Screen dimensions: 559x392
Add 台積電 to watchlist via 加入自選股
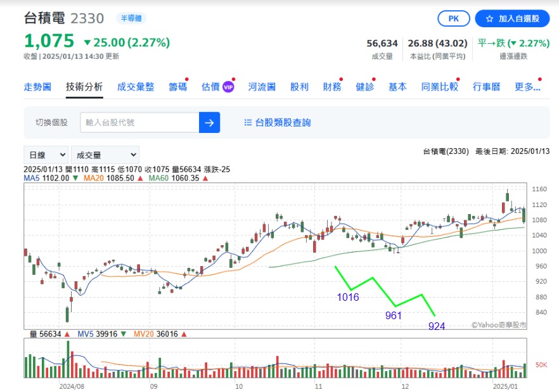click(512, 18)
